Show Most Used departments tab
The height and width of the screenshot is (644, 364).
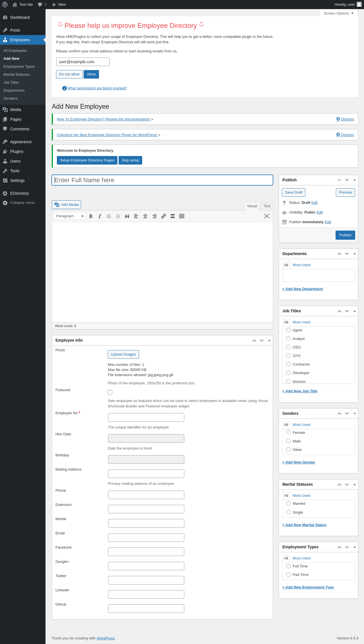(x=301, y=265)
